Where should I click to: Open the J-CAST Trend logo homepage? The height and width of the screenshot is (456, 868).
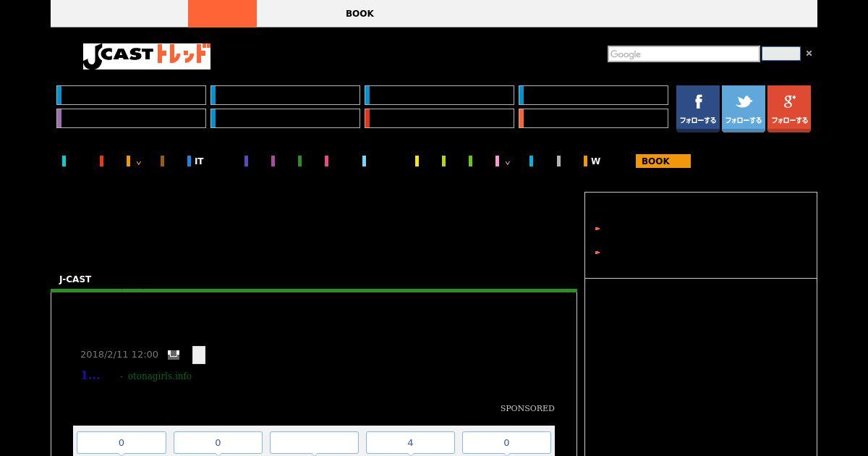tap(147, 56)
